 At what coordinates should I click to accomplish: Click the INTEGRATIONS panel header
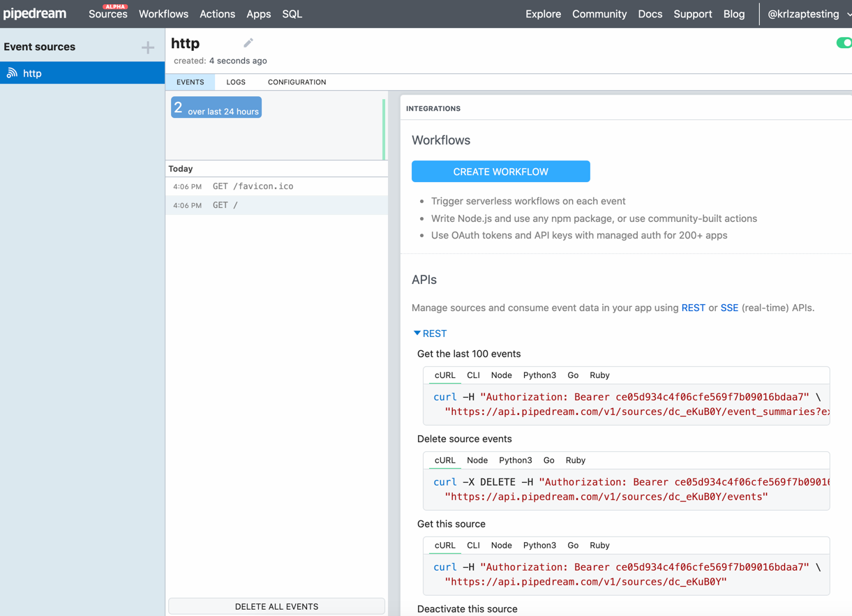click(433, 109)
